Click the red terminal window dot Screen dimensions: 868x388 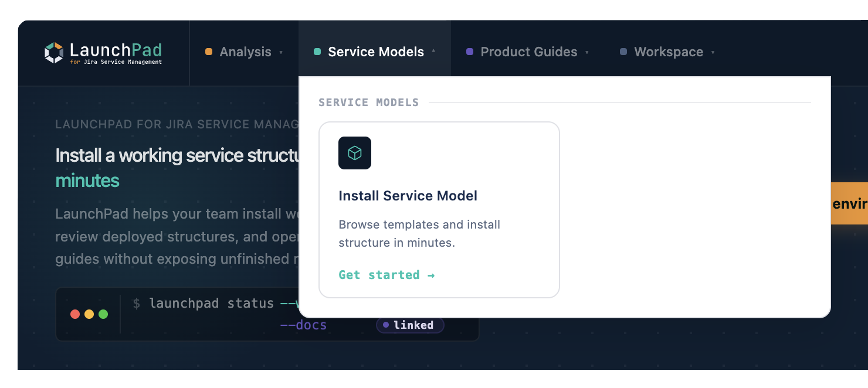pos(75,314)
